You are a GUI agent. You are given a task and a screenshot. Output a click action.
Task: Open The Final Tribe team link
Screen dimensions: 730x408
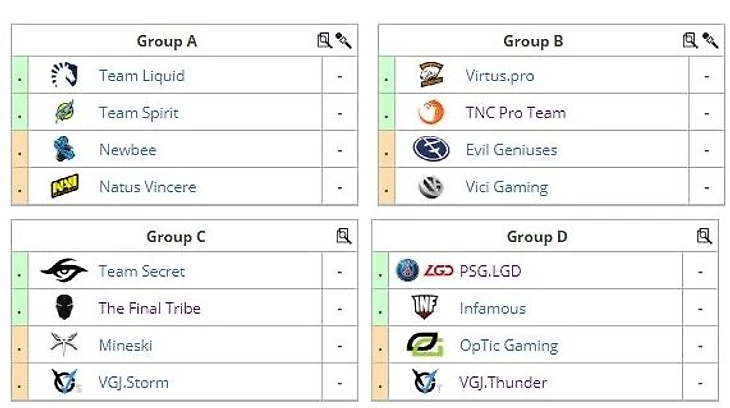click(149, 309)
